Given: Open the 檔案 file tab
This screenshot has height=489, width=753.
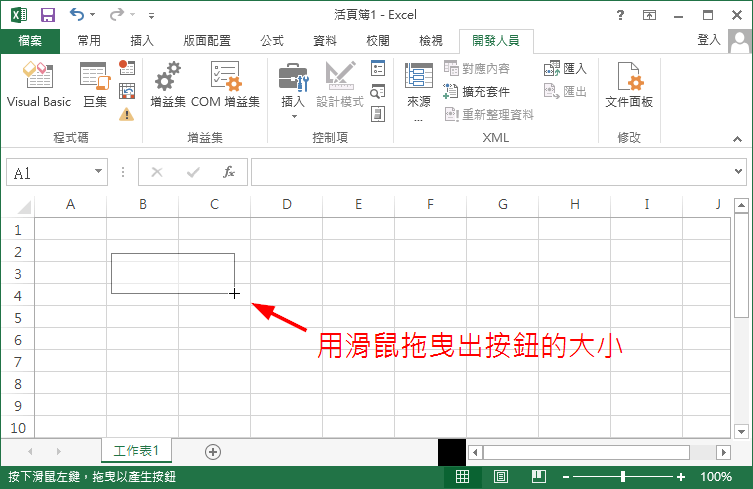Looking at the screenshot, I should pyautogui.click(x=30, y=41).
